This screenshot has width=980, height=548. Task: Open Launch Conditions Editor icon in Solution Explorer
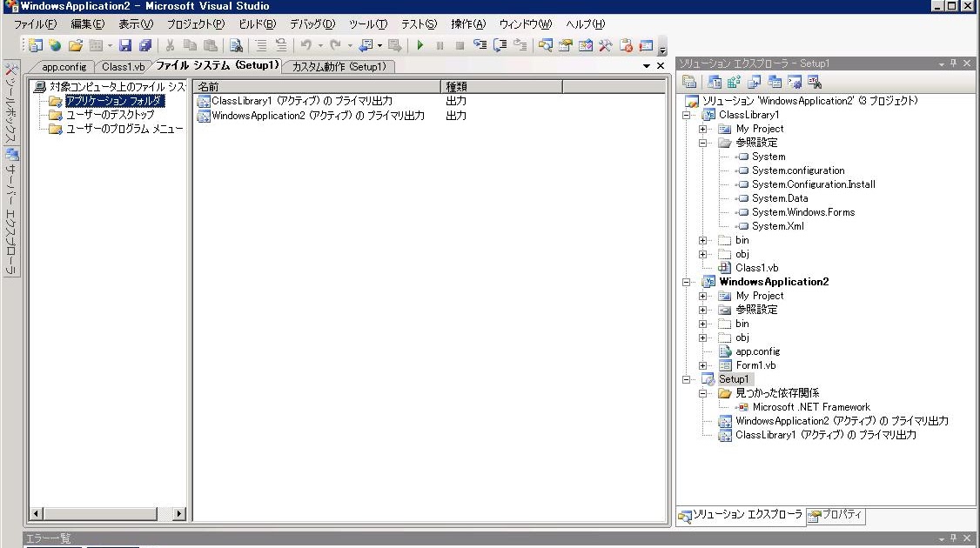coord(815,82)
